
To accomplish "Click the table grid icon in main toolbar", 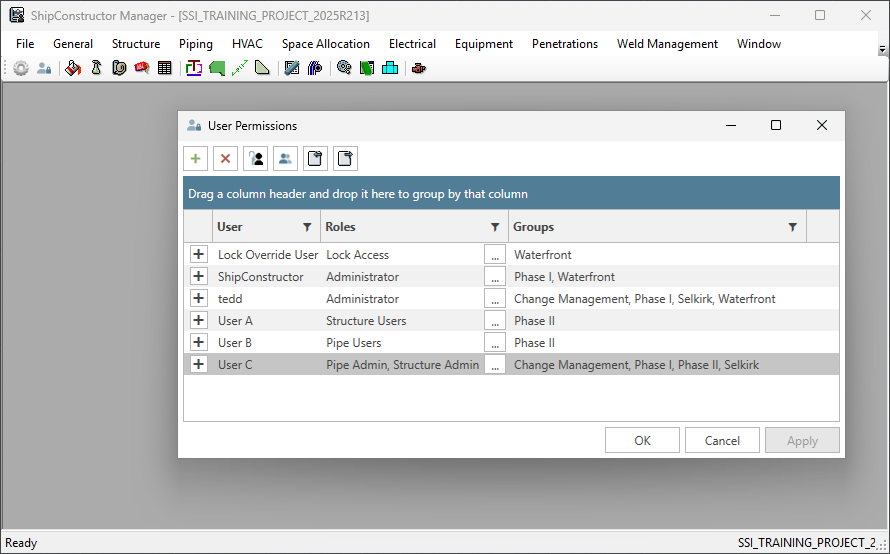I will pos(165,68).
